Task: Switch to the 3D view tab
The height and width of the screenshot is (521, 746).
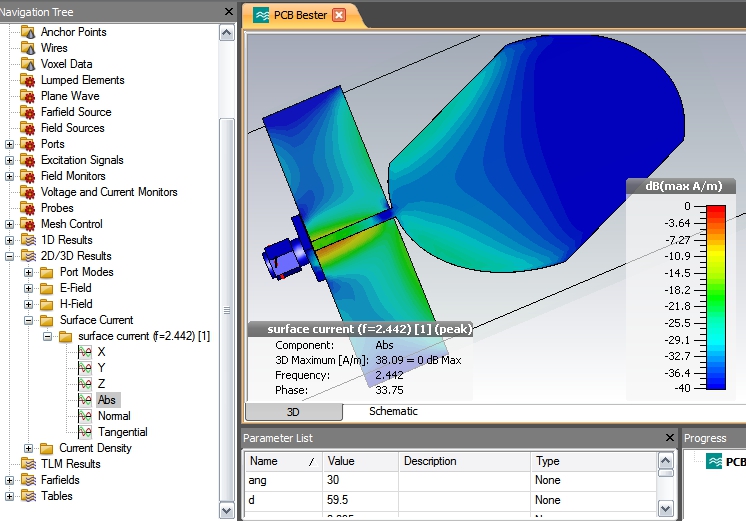Action: click(x=294, y=412)
